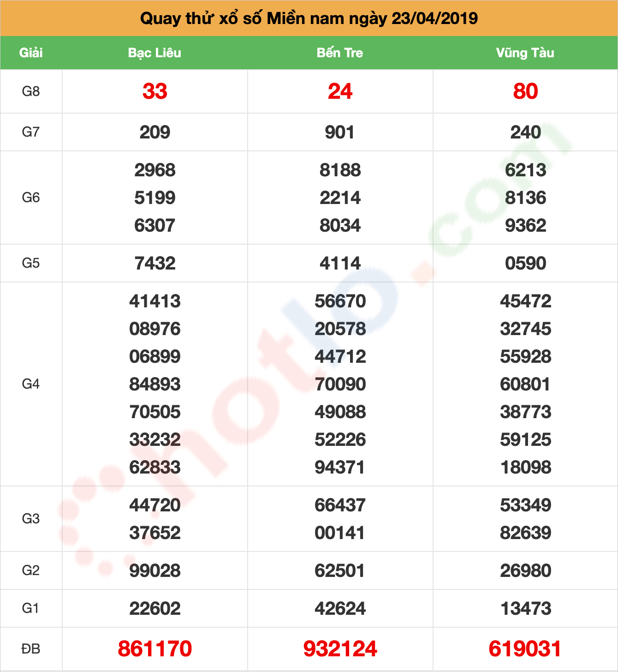The width and height of the screenshot is (618, 672).
Task: Select the 'Vũng Tàu' column header
Action: tap(525, 53)
